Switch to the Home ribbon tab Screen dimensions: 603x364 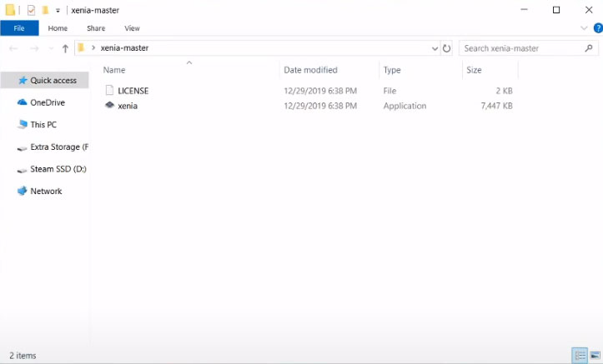click(58, 28)
